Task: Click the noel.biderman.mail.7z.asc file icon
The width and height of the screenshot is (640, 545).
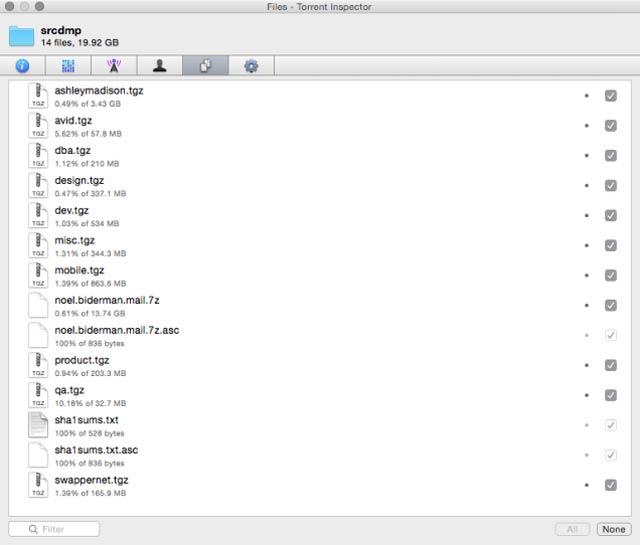Action: pyautogui.click(x=38, y=335)
